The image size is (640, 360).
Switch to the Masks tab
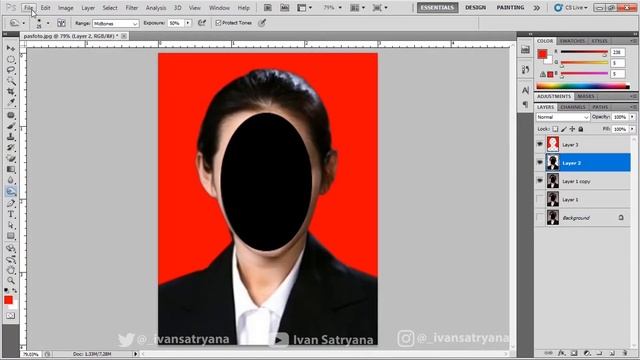point(586,96)
